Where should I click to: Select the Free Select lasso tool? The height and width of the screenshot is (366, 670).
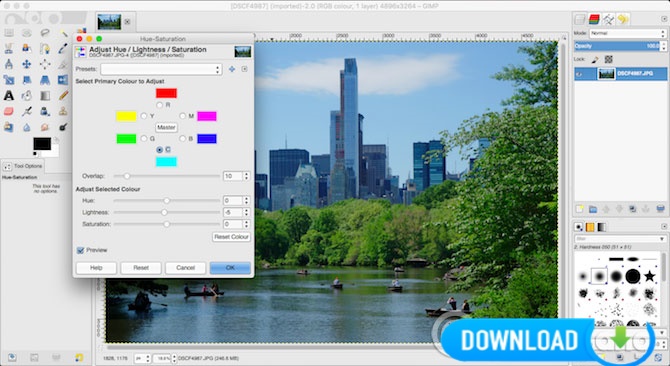[45, 32]
